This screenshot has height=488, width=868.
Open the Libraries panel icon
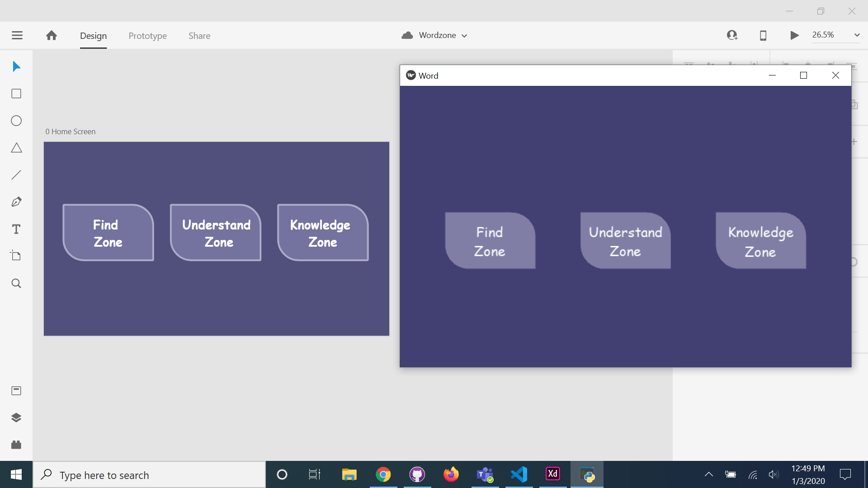coord(16,390)
